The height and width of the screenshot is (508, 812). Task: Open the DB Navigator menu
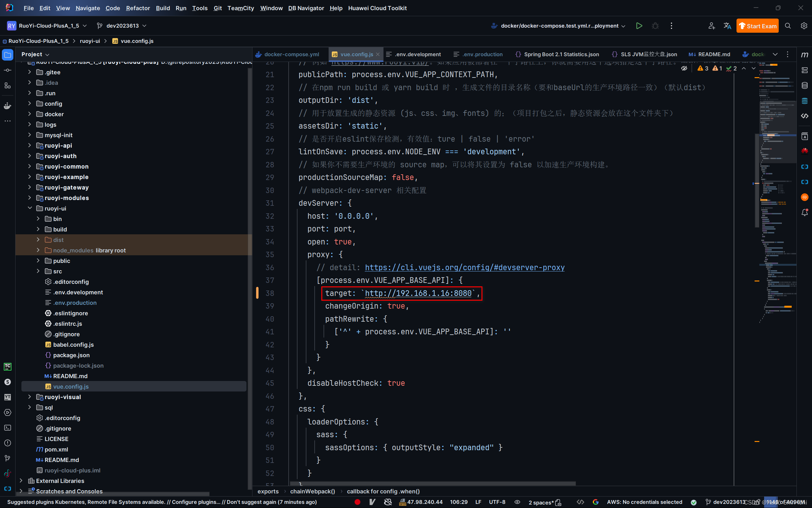point(306,8)
